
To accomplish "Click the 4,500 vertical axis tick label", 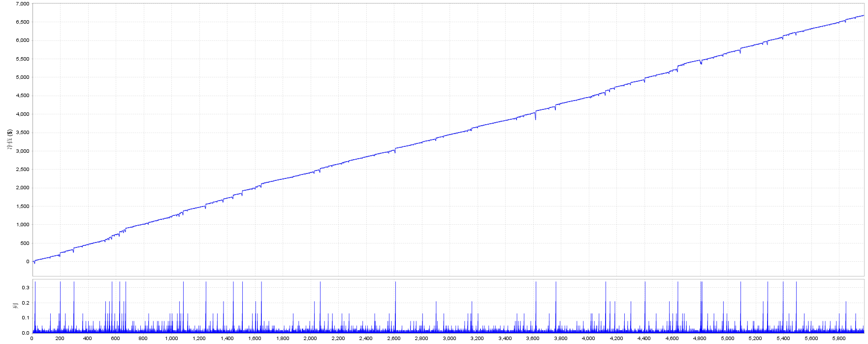I will (x=23, y=96).
